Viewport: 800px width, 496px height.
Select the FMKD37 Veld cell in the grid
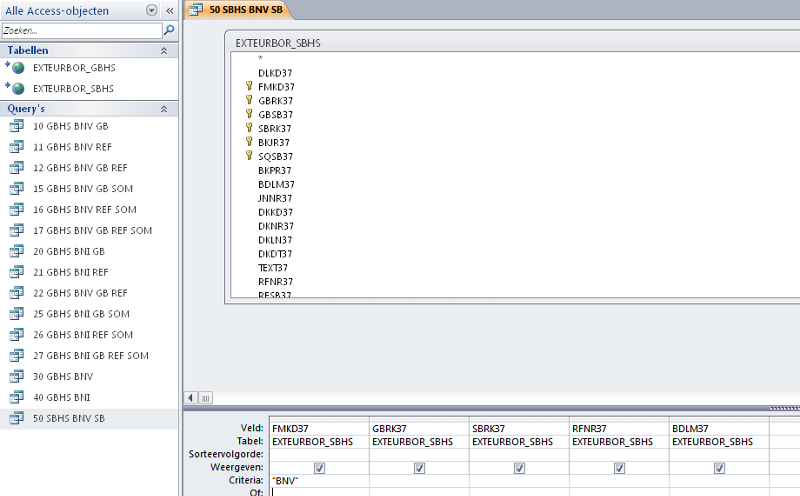[319, 429]
